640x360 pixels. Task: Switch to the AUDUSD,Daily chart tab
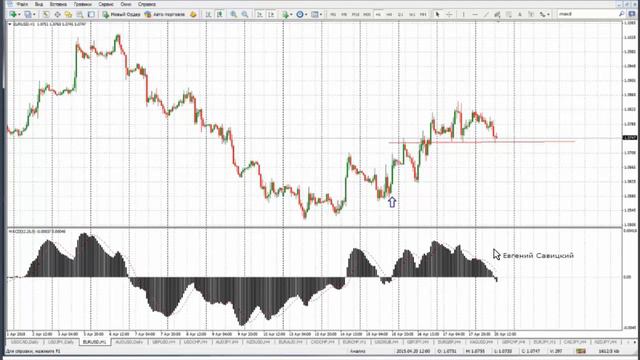(x=129, y=342)
